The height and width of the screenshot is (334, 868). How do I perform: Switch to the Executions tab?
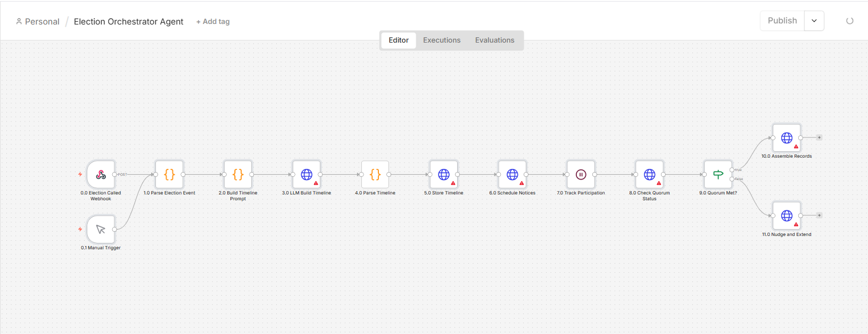point(442,40)
